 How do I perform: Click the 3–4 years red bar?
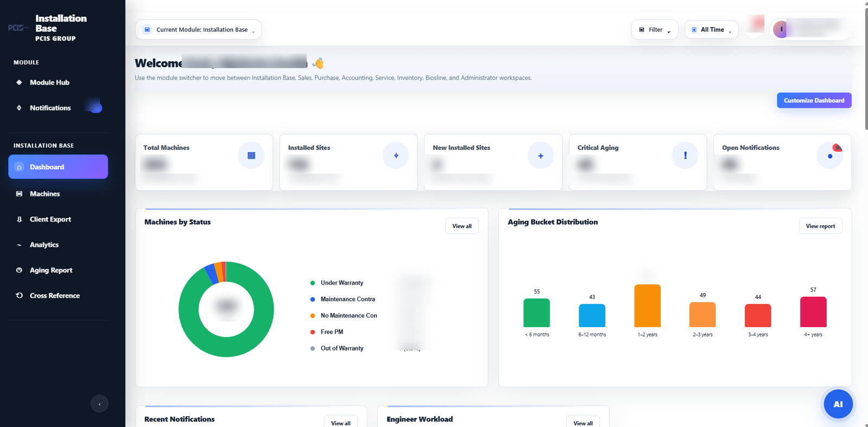tap(758, 316)
